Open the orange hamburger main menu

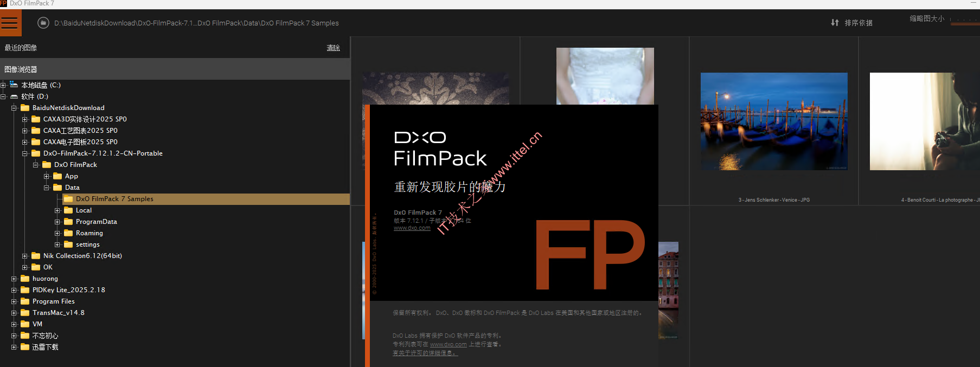coord(10,23)
